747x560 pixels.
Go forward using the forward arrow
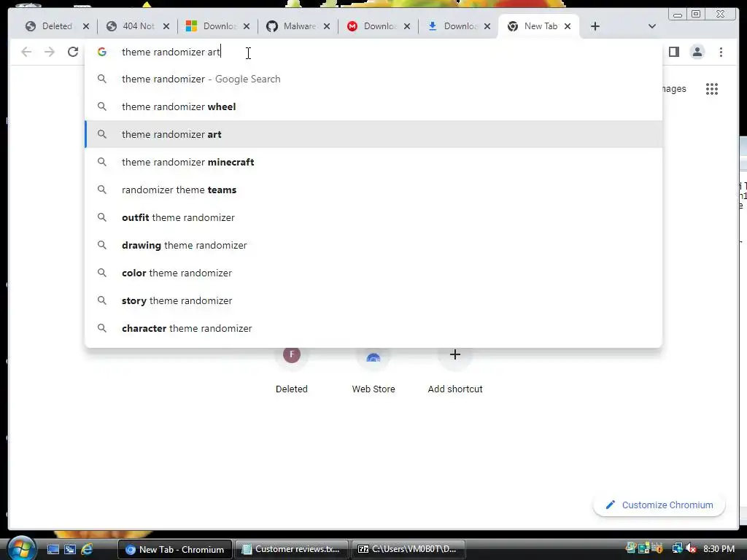pyautogui.click(x=50, y=52)
